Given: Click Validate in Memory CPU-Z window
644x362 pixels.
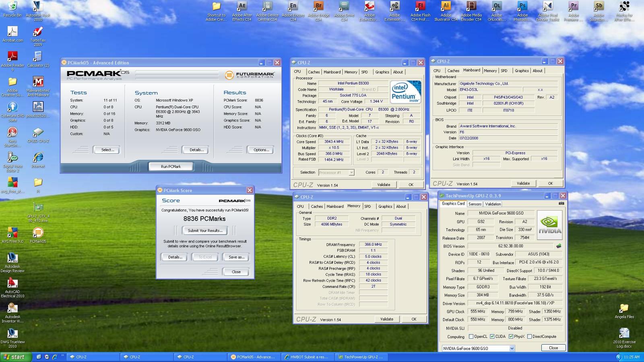Looking at the screenshot, I should (387, 319).
